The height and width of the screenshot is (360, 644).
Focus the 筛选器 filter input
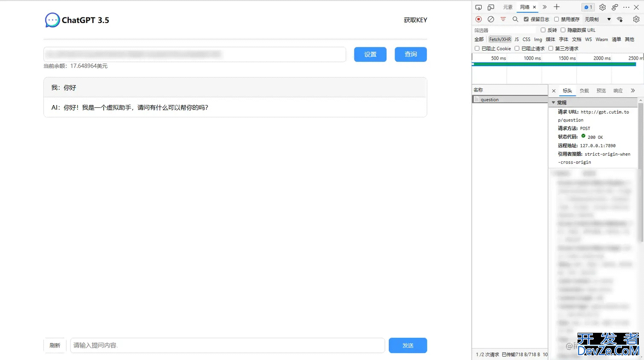click(504, 30)
